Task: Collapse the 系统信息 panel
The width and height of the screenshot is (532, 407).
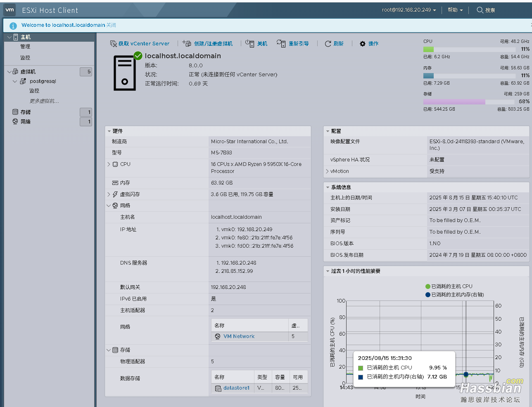Action: pyautogui.click(x=328, y=187)
